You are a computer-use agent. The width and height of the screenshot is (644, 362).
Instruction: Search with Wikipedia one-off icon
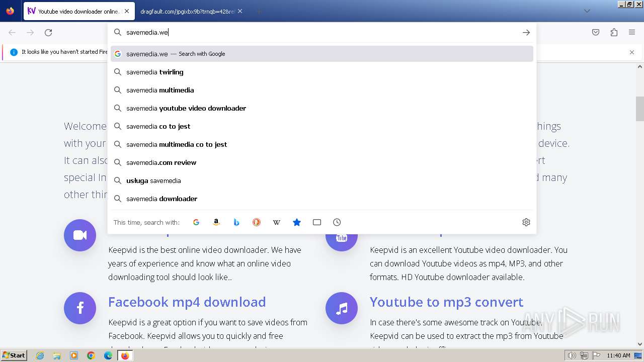coord(277,222)
